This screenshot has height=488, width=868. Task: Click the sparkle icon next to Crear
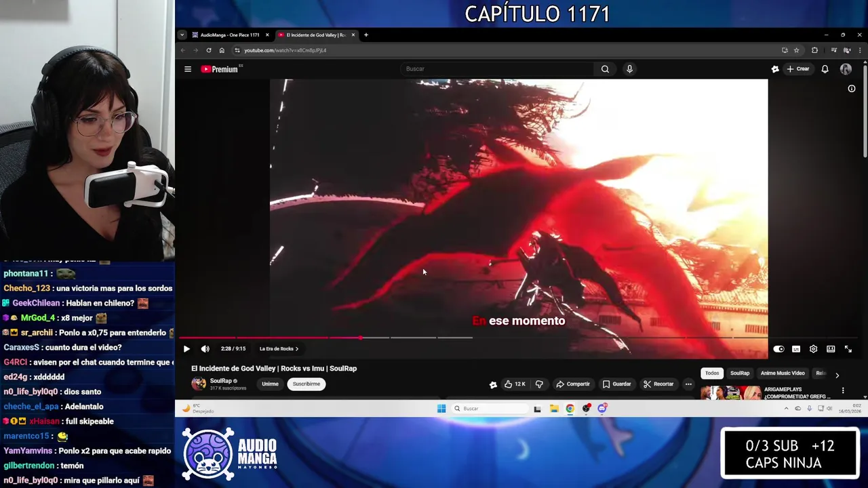click(775, 69)
